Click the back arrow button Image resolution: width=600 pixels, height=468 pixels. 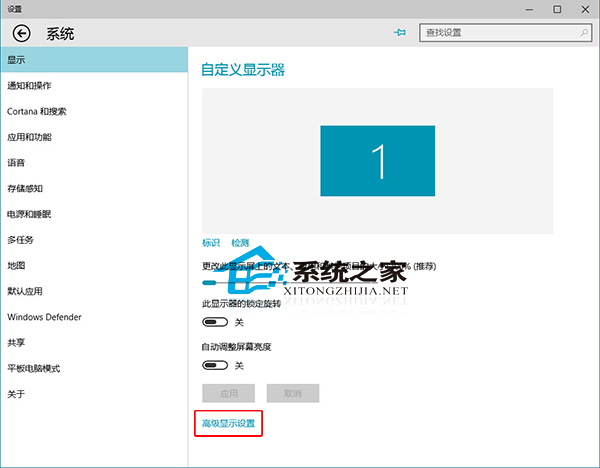tap(21, 33)
